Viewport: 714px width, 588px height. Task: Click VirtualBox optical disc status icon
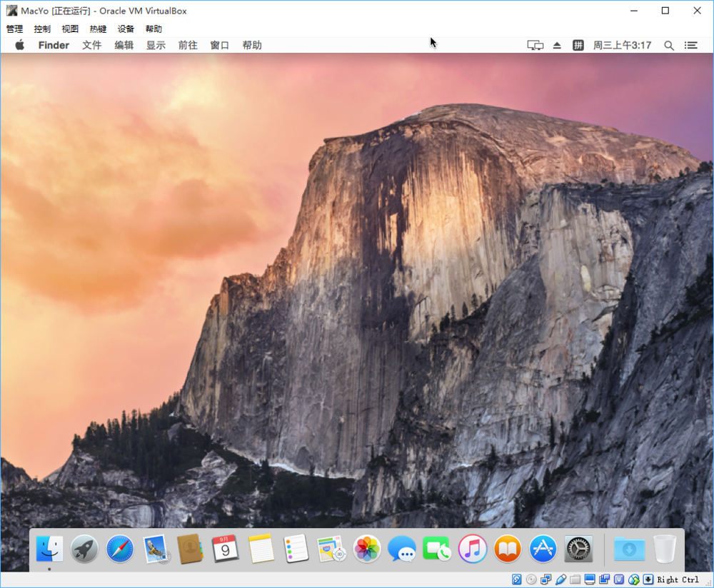(531, 579)
